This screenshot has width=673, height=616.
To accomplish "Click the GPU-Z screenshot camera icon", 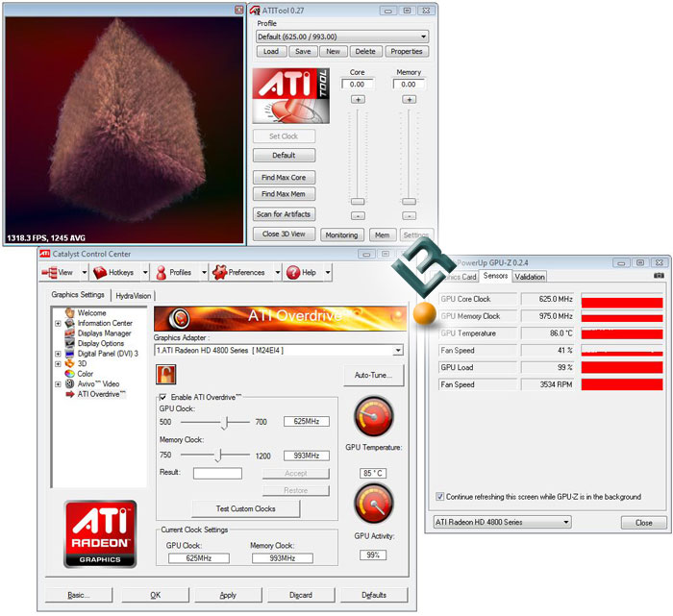I will point(659,276).
